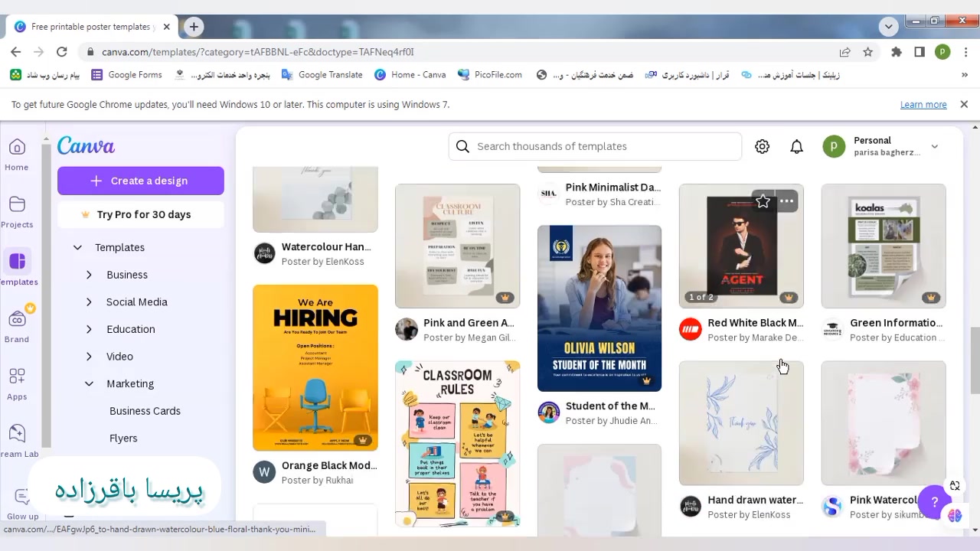Click the browser address bar URL
Image resolution: width=980 pixels, height=551 pixels.
click(x=258, y=52)
